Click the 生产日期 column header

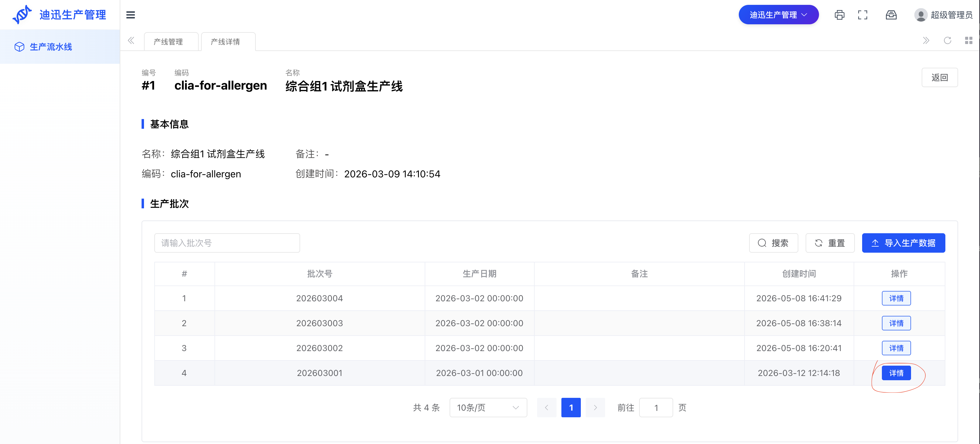pos(479,274)
